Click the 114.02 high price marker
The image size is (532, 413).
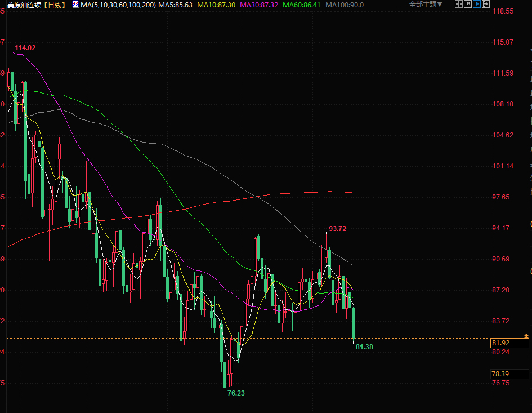coord(25,48)
